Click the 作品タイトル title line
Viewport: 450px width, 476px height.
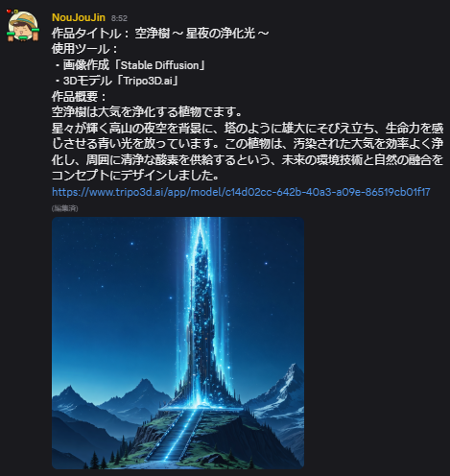(160, 34)
